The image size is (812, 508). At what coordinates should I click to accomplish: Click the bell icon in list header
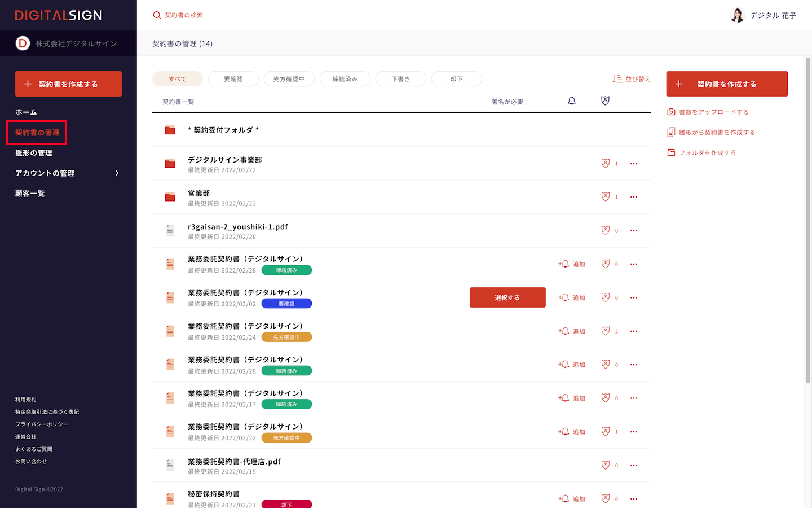pyautogui.click(x=571, y=101)
